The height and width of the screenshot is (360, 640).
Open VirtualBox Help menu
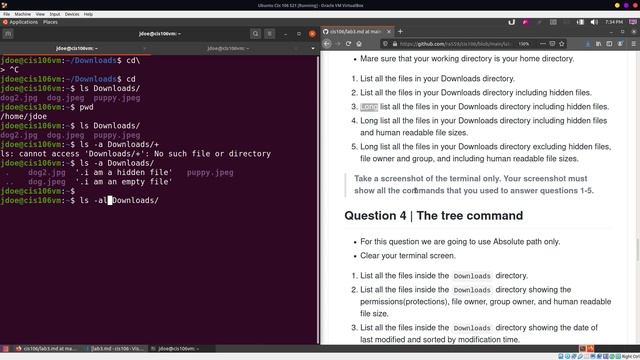88,14
